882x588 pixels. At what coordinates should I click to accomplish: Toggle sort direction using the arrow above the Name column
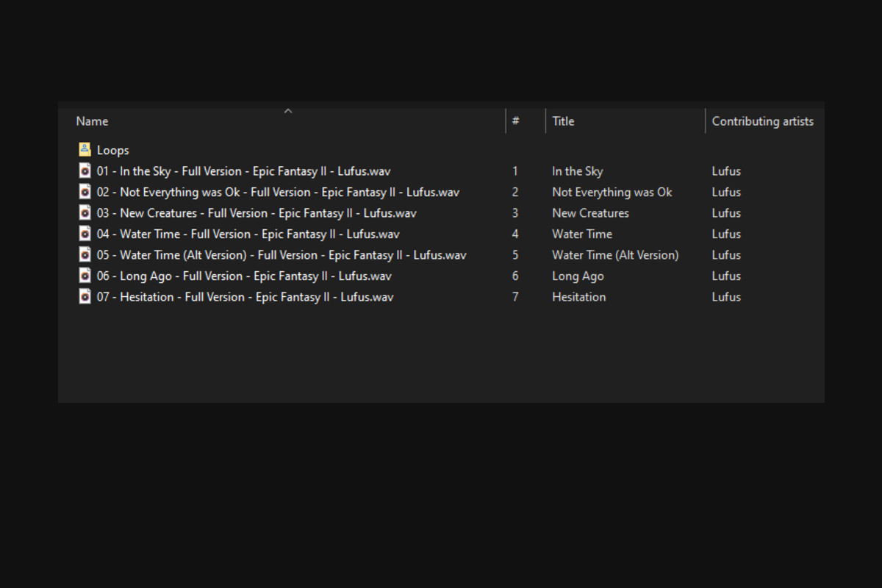click(288, 111)
